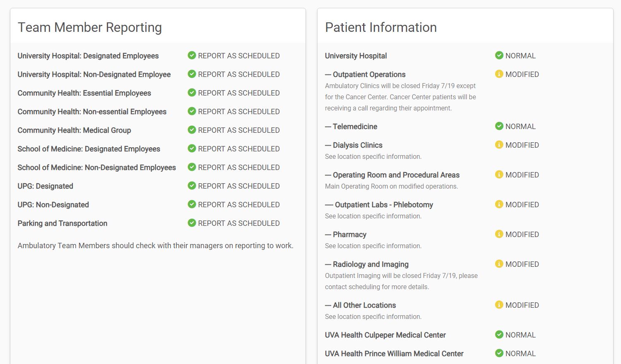The height and width of the screenshot is (364, 621).
Task: Click UVA Health Culpeper Medical Center label
Action: [x=385, y=335]
